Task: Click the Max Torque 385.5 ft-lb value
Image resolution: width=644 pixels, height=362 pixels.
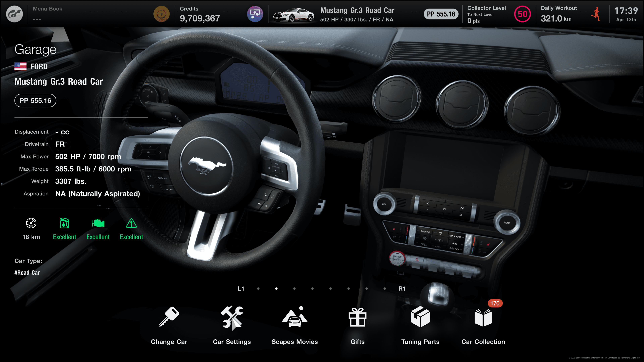Action: (x=93, y=169)
